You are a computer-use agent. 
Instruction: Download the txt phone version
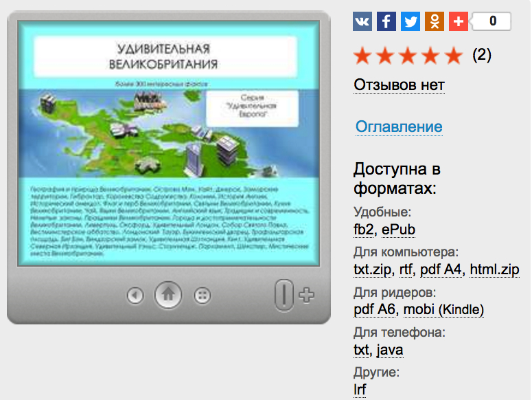pyautogui.click(x=361, y=350)
